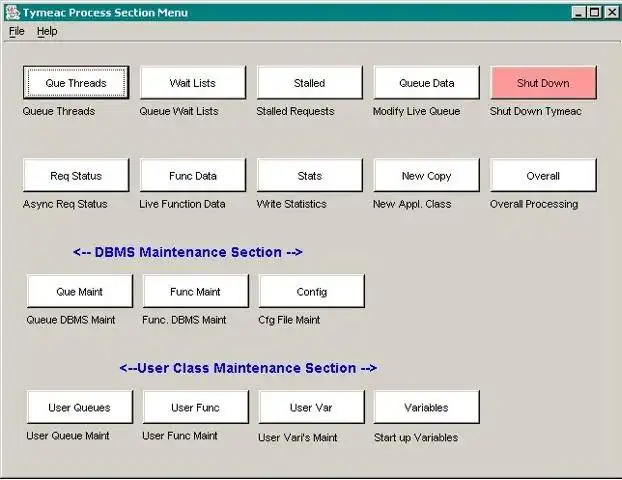Click the 'User Vari's Maint' label
This screenshot has height=480, width=622.
click(x=298, y=438)
